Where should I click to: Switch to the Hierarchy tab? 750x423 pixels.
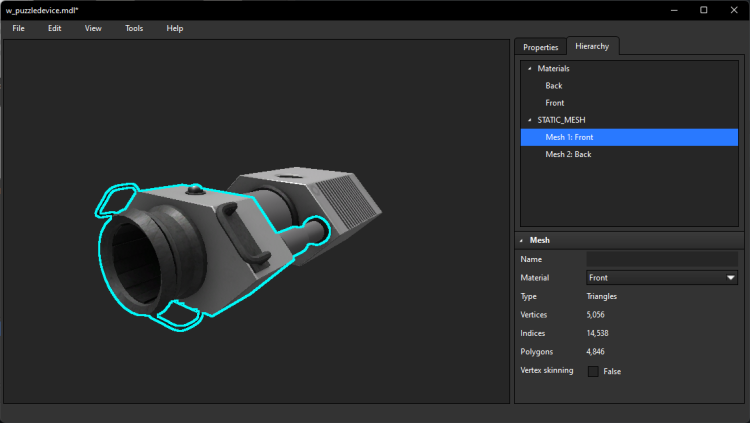click(592, 47)
